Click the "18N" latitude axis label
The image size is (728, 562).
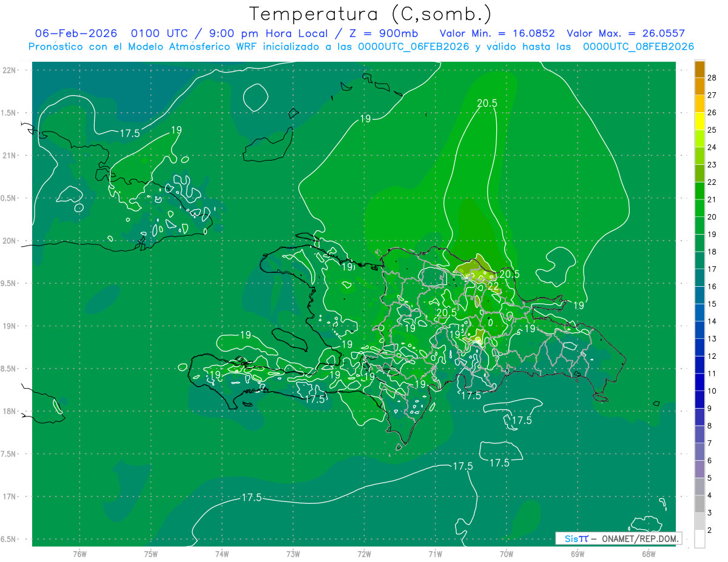[10, 411]
